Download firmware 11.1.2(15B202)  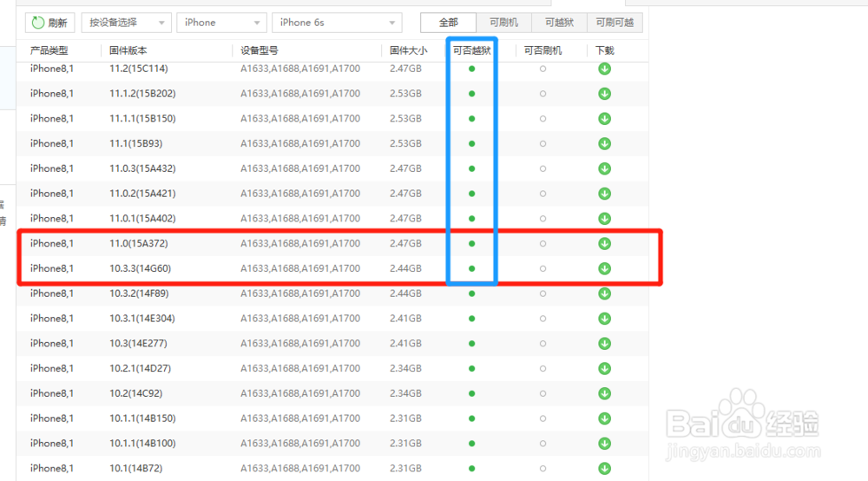pyautogui.click(x=604, y=94)
